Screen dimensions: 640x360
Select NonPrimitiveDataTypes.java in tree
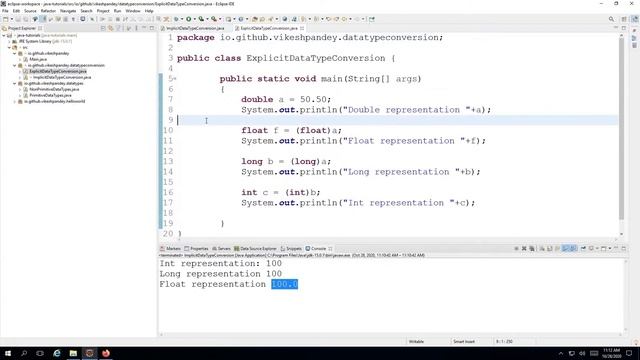(x=54, y=89)
